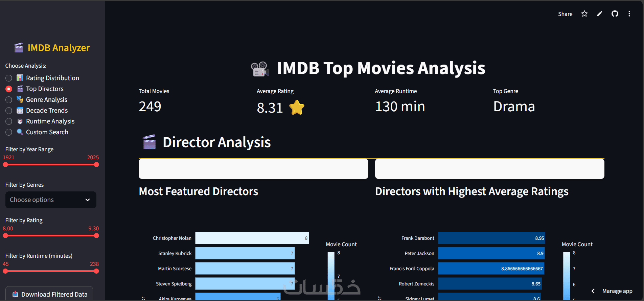644x301 pixels.
Task: Click the IMDB Analyzer sidebar title
Action: (x=59, y=48)
